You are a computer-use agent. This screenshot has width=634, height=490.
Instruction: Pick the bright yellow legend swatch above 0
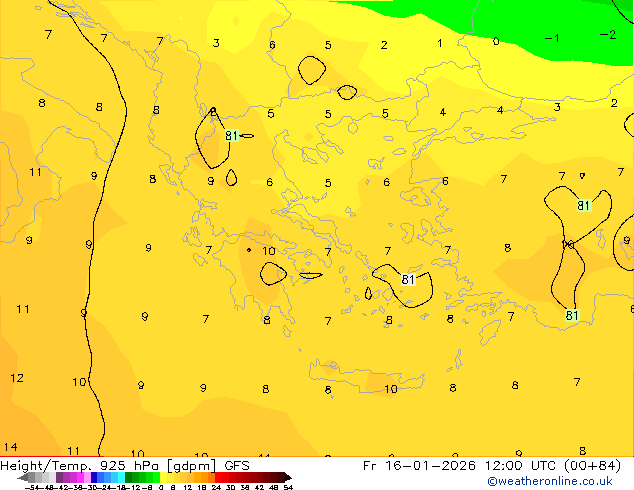pos(163,477)
